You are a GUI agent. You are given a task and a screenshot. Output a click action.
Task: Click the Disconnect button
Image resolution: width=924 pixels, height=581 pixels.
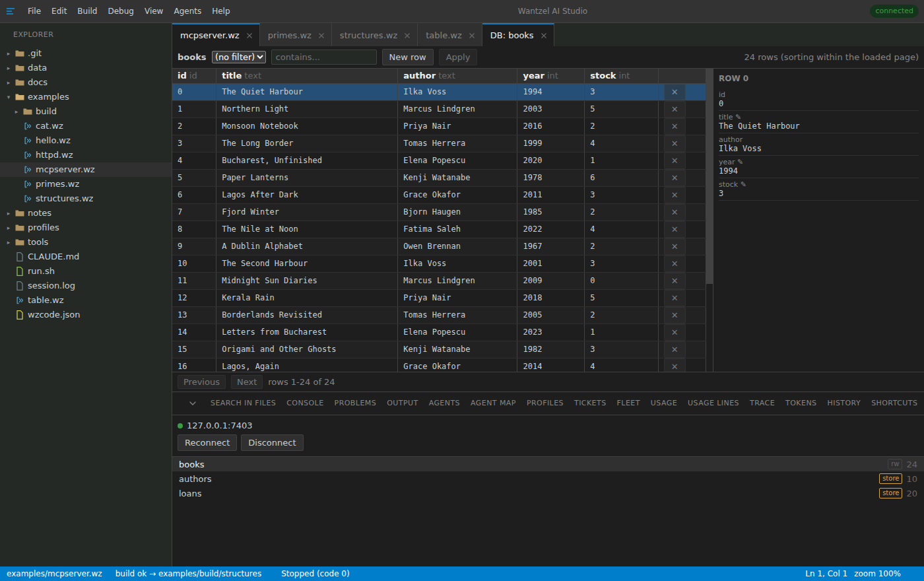[272, 443]
